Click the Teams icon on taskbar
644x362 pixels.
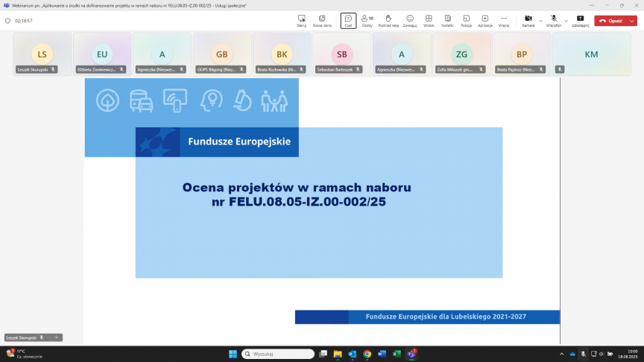[411, 354]
